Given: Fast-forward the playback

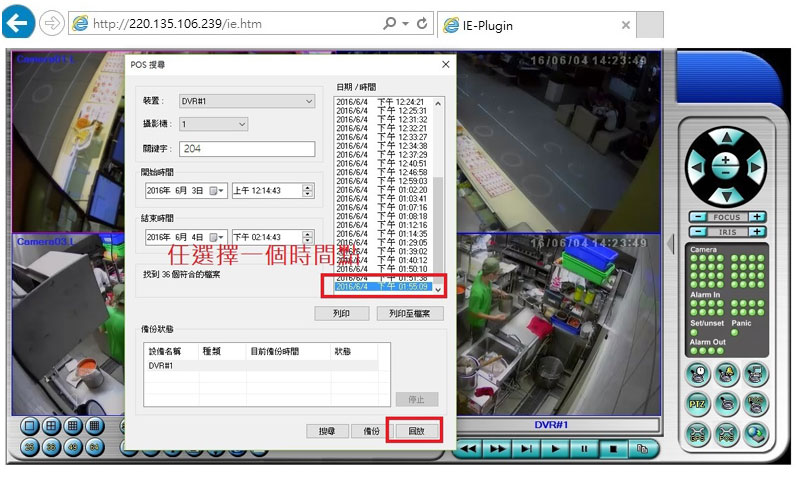Looking at the screenshot, I should [x=497, y=449].
